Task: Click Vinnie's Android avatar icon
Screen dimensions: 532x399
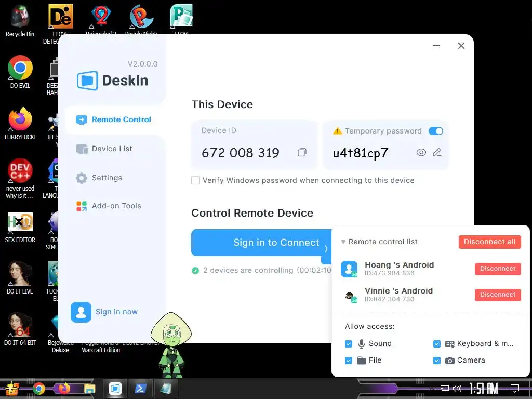Action: click(x=351, y=297)
